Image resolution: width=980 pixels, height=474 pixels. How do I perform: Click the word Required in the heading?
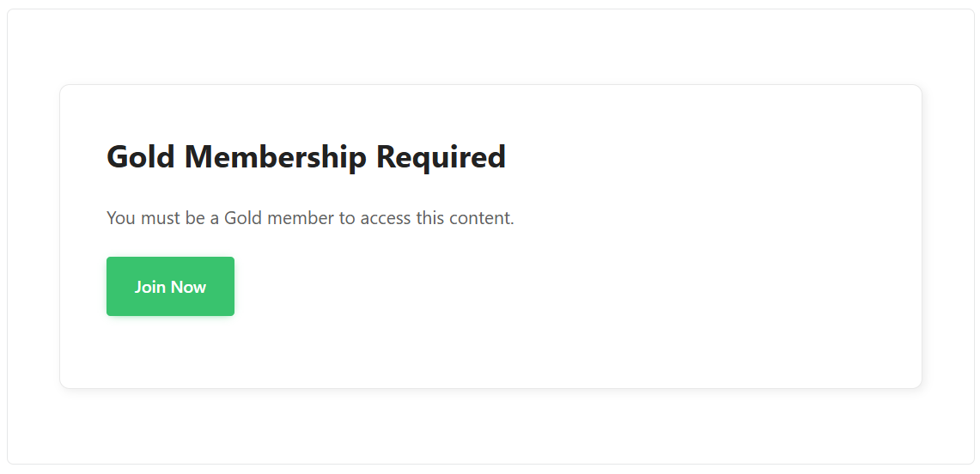click(x=441, y=157)
